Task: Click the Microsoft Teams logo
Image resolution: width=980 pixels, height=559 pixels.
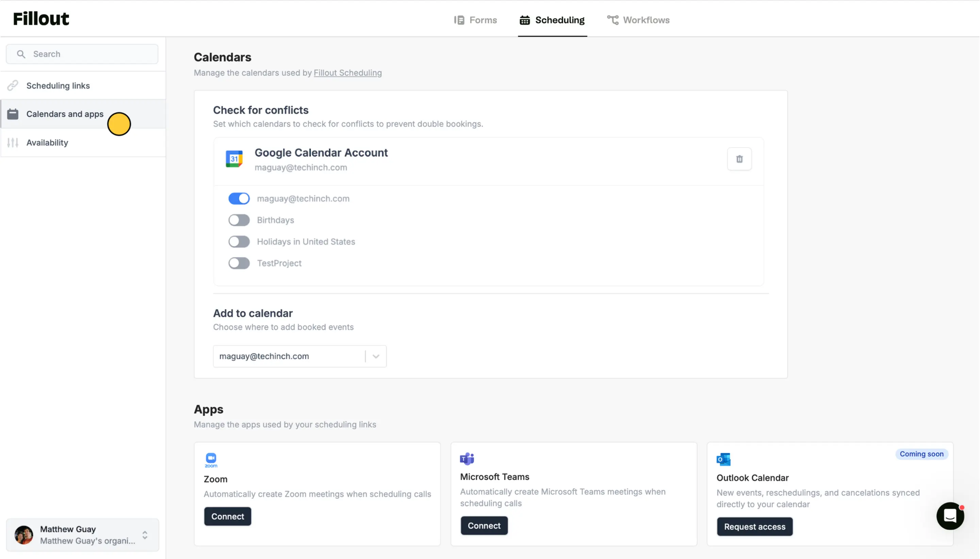Action: click(x=467, y=458)
